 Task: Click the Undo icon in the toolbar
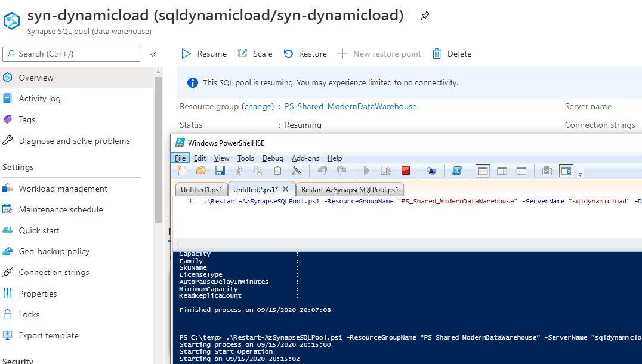coord(323,171)
